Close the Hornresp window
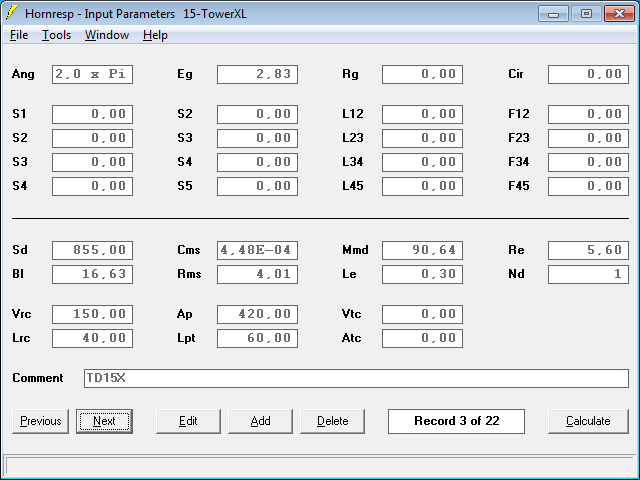Image resolution: width=640 pixels, height=480 pixels. point(619,13)
